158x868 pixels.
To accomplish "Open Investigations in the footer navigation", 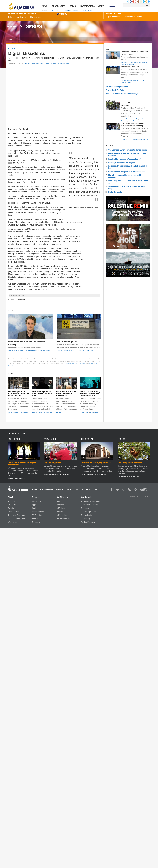I will (83, 490).
